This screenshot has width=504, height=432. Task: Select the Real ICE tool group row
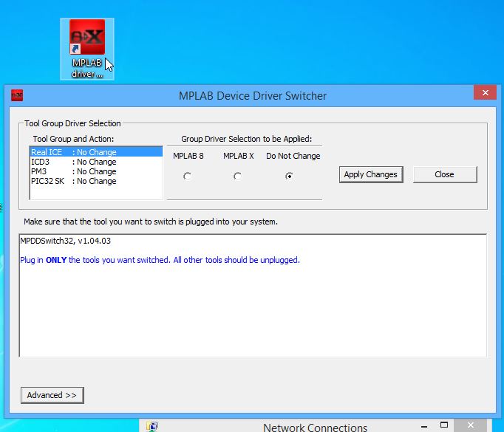click(96, 152)
